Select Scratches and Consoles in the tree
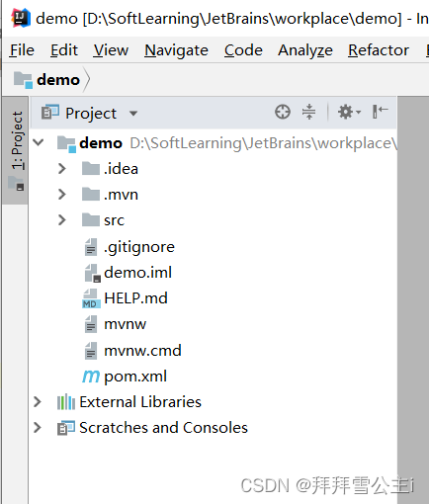This screenshot has height=504, width=429. (163, 428)
